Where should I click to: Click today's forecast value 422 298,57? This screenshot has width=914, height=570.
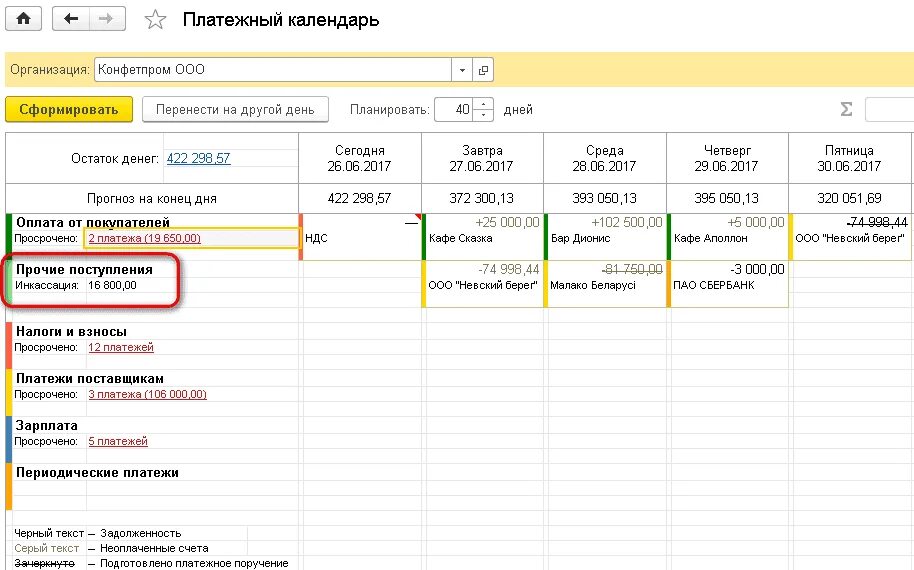(x=359, y=198)
